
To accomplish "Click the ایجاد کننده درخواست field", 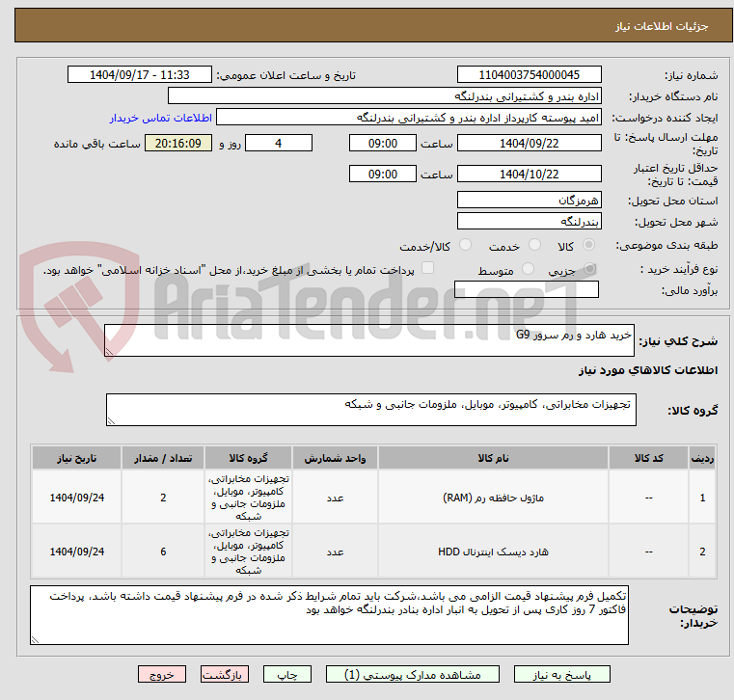I will pos(409,118).
